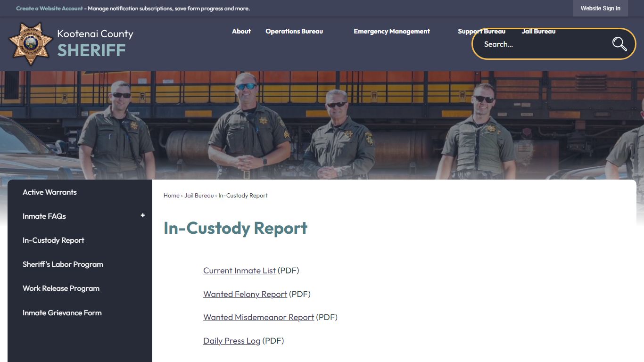
Task: Expand the Inmate FAQs menu
Action: [x=142, y=215]
